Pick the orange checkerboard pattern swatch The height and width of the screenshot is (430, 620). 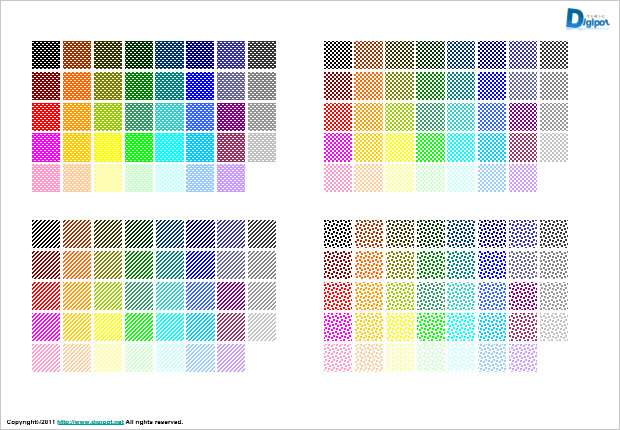(x=369, y=85)
